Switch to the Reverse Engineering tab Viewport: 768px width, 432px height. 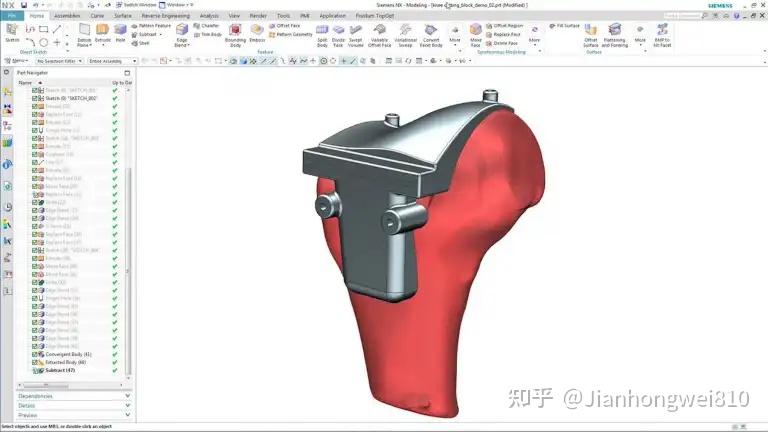tap(166, 16)
